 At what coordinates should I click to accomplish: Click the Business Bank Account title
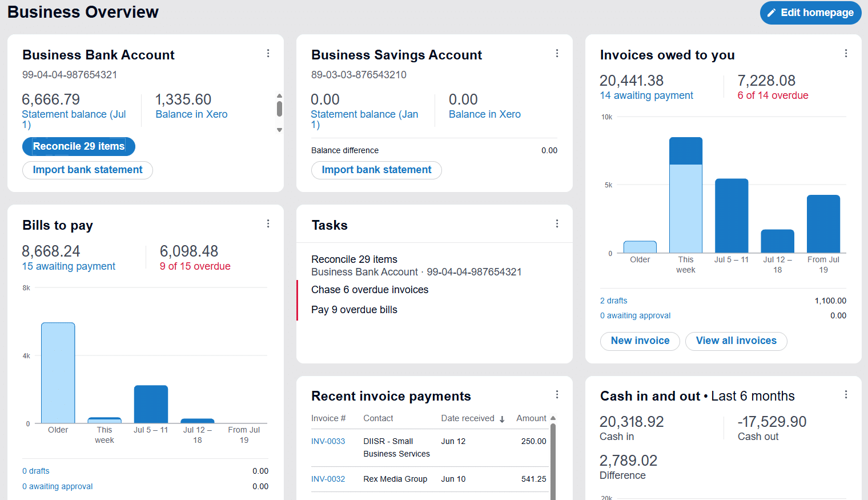[98, 55]
